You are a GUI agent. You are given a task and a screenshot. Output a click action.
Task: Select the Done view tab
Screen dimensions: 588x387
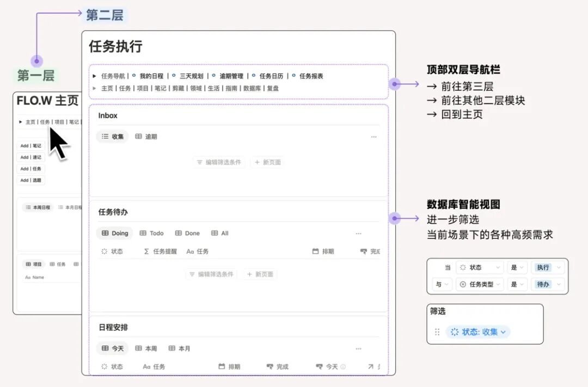[x=187, y=234]
